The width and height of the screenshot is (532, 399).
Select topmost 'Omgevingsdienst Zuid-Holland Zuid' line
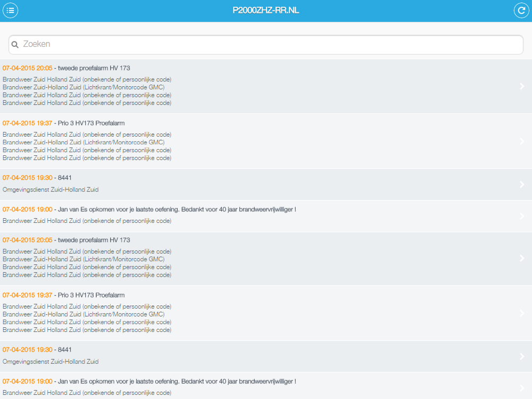(x=51, y=190)
